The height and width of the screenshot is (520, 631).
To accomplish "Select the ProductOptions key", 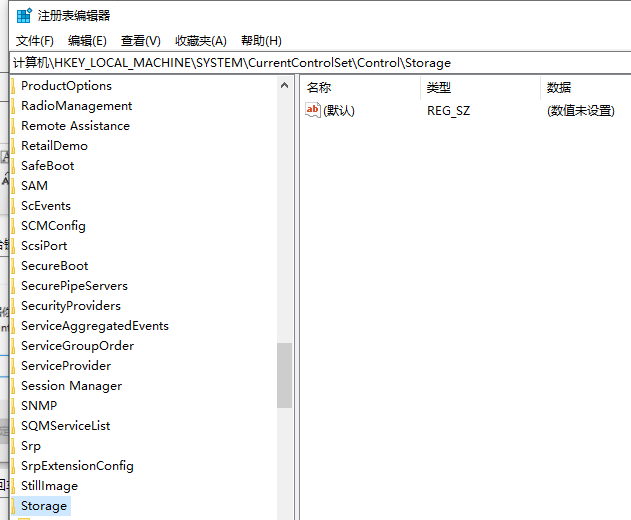I will click(66, 86).
